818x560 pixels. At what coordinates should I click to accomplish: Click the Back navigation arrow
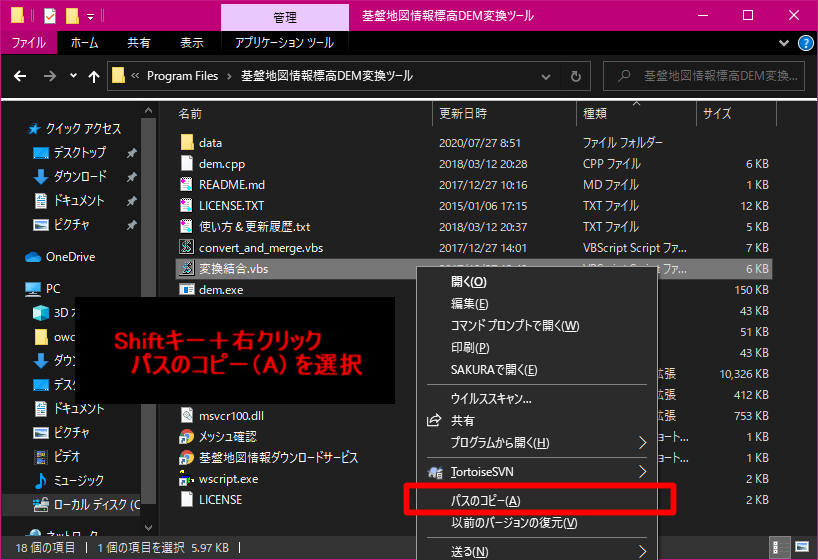pyautogui.click(x=21, y=77)
